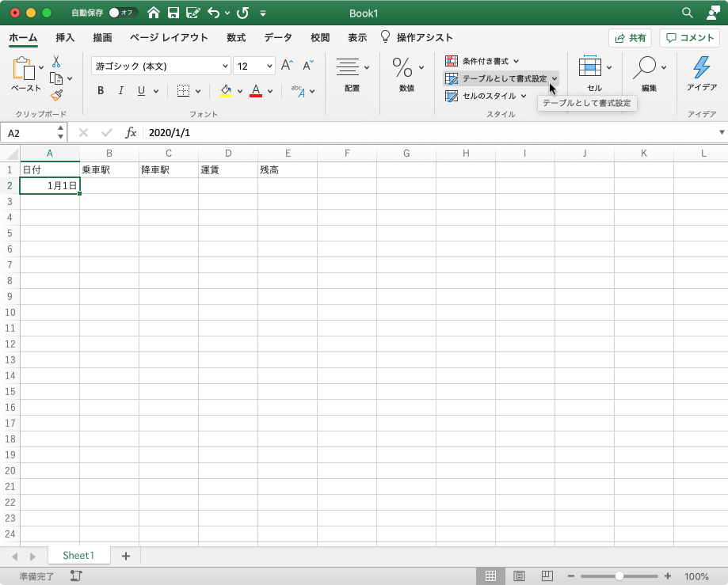Select cell containing 乗車駅
Screen dimensions: 728x585
(109, 169)
